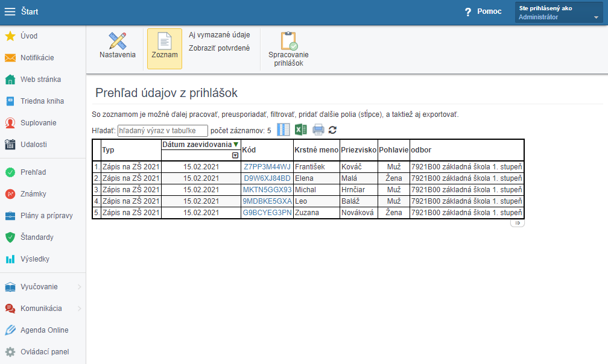This screenshot has height=364, width=608.
Task: Click the Hľadať search input field
Action: pos(162,130)
